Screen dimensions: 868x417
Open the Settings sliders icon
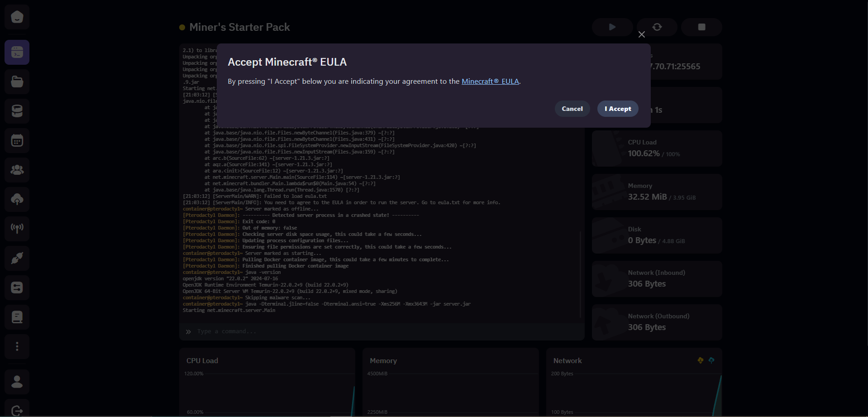17,288
